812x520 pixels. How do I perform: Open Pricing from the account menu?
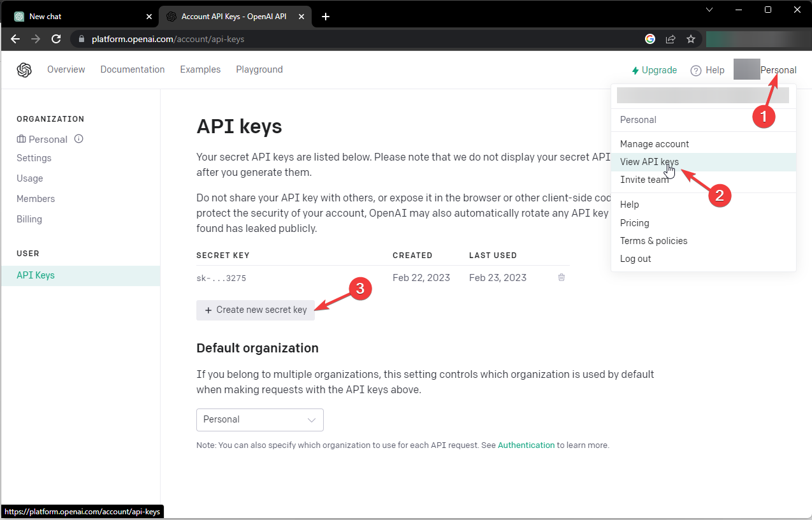704,223
